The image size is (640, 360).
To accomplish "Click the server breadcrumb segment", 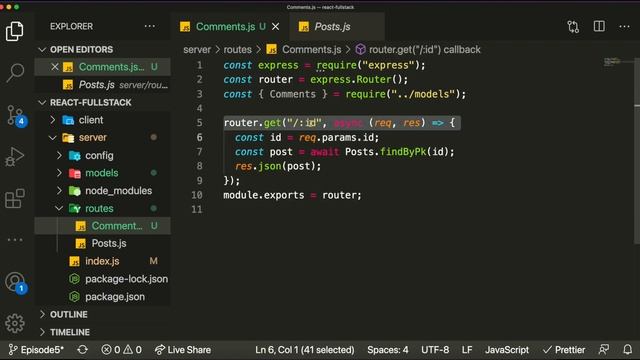I will [x=197, y=50].
